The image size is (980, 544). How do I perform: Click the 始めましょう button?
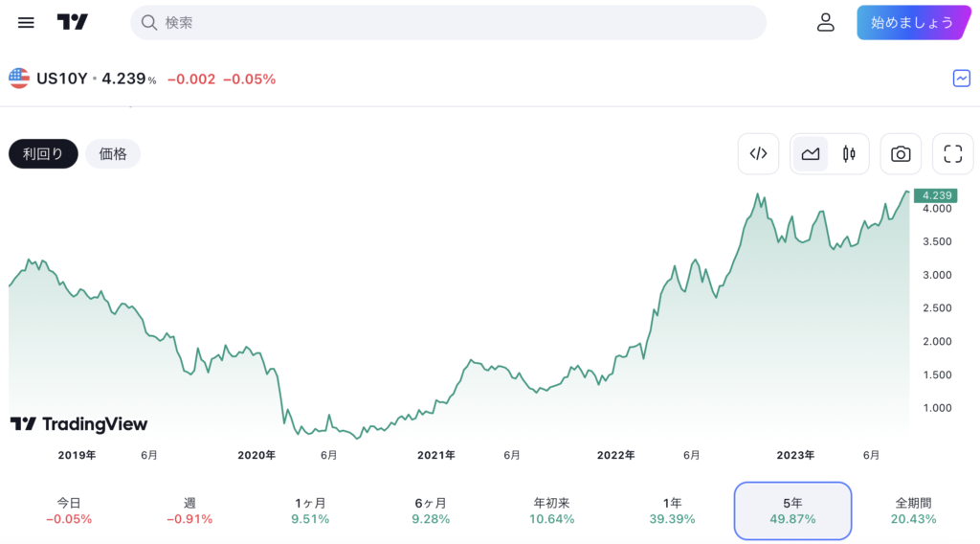(x=913, y=23)
